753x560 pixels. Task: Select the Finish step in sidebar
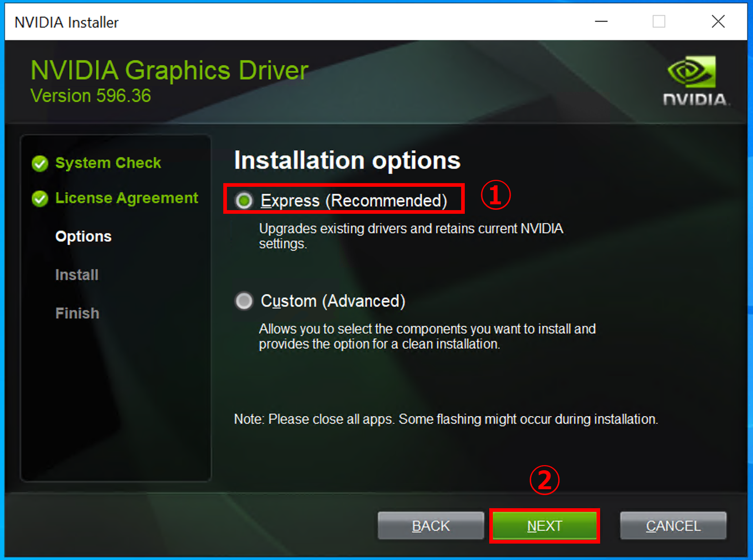point(77,313)
